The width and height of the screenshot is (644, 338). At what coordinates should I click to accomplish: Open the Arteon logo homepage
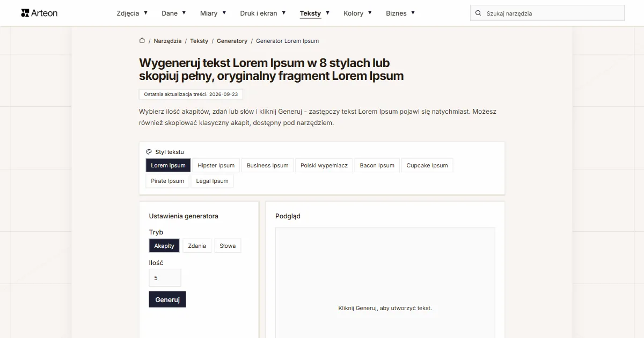pyautogui.click(x=39, y=13)
